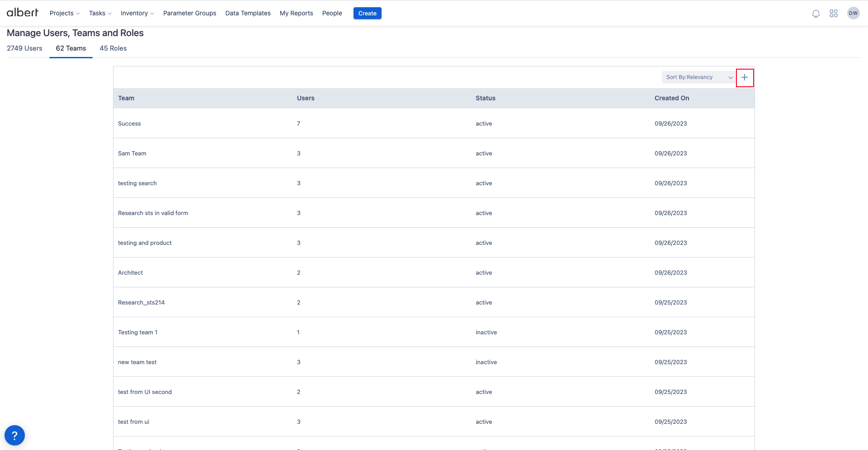Viewport: 868px width, 450px height.
Task: Open the Inventory dropdown menu
Action: tap(137, 13)
